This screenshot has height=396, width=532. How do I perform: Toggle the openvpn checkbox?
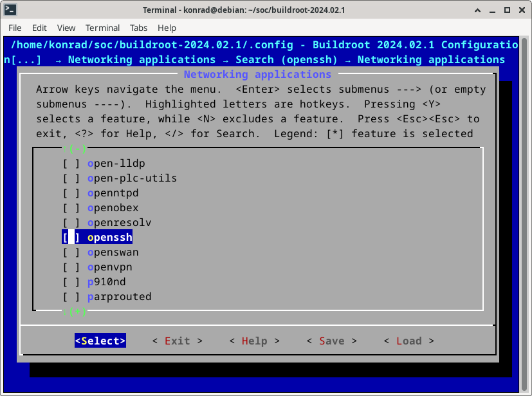(x=71, y=267)
